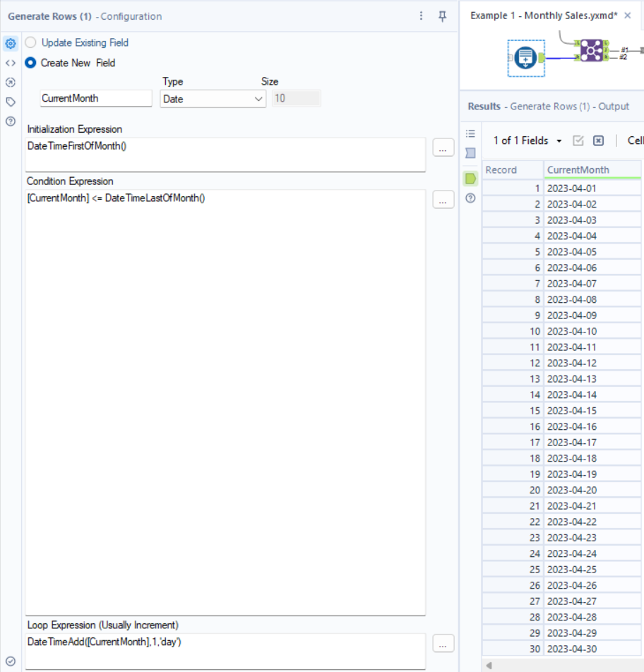
Task: Open the 1 of 1 Fields dropdown
Action: point(526,140)
